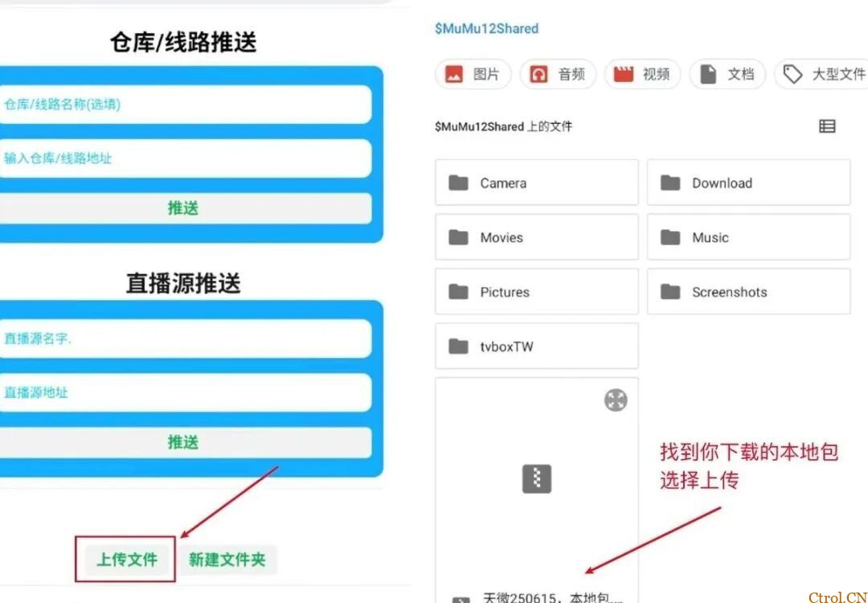Click the expand preview icon on the zip file card
Screen dimensions: 868x603
click(616, 400)
